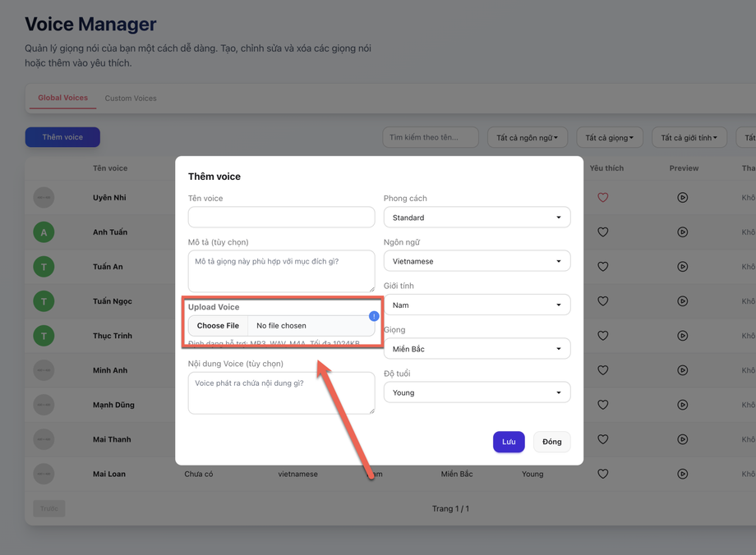756x555 pixels.
Task: Toggle favorite heart for Mạnh Dũng
Action: (603, 405)
